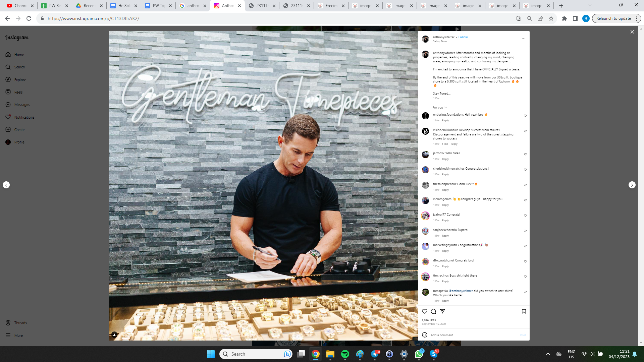Reply to tim.recinos' comment
The width and height of the screenshot is (644, 362).
[x=445, y=282]
